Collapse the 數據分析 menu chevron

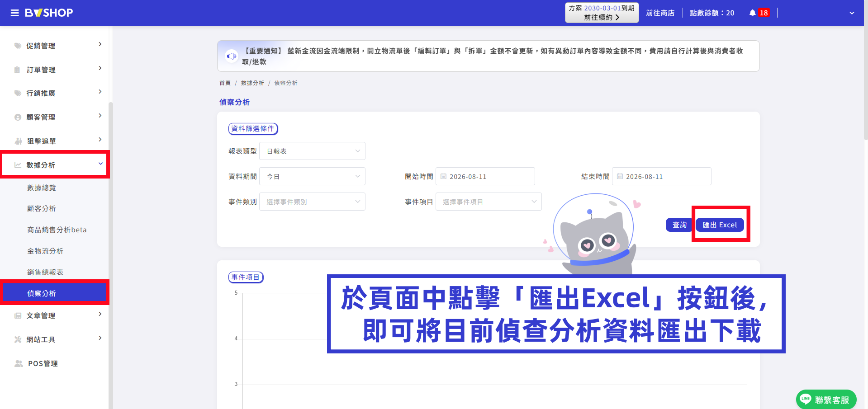point(100,164)
